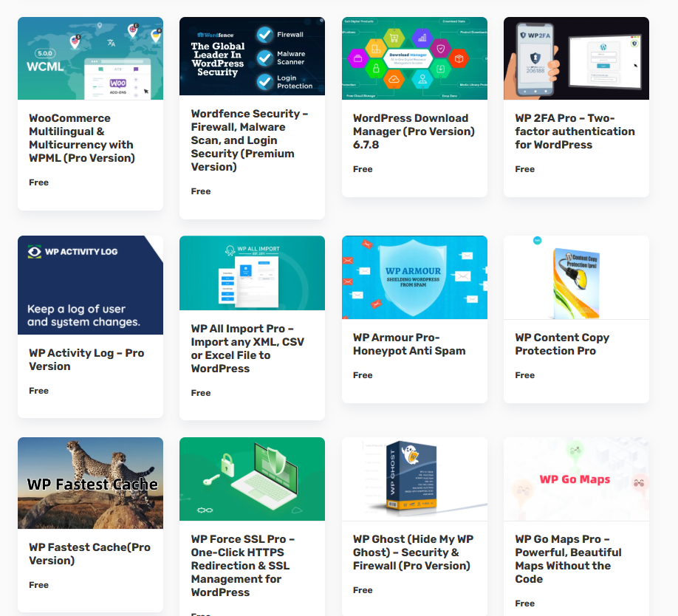Open WP Content Copy Protection Pro title
678x616 pixels.
(x=562, y=344)
